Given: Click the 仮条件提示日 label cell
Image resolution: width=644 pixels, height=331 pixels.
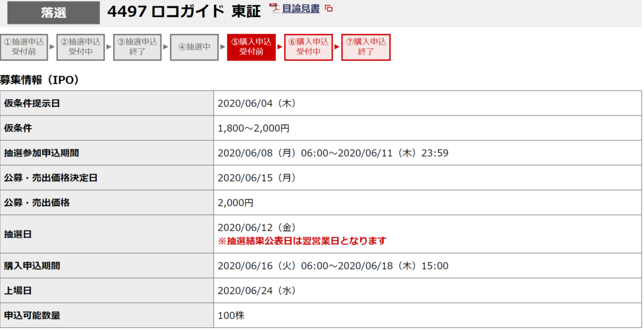Looking at the screenshot, I should [x=107, y=104].
